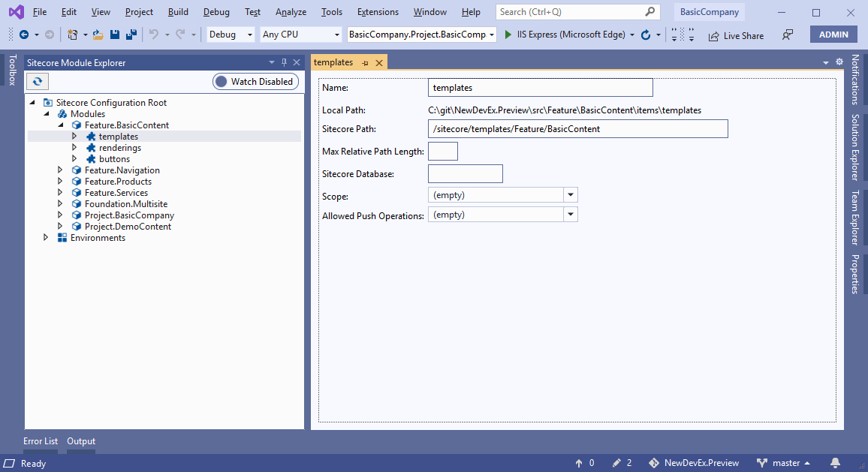Screen dimensions: 868x472
Task: Click the pending changes pencil indicator
Action: [x=622, y=462]
